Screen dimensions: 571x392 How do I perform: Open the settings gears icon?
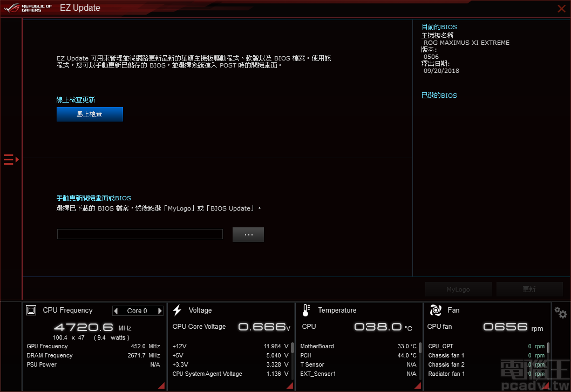tap(560, 312)
